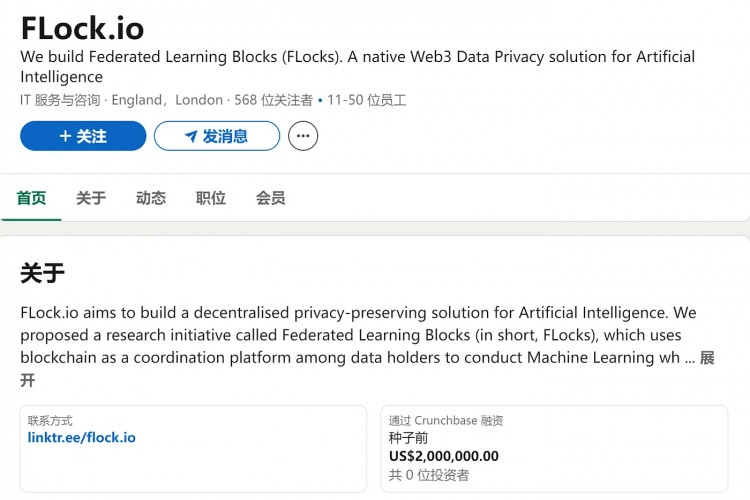Click the 568 位关注者 count
This screenshot has width=750, height=500.
pyautogui.click(x=273, y=100)
